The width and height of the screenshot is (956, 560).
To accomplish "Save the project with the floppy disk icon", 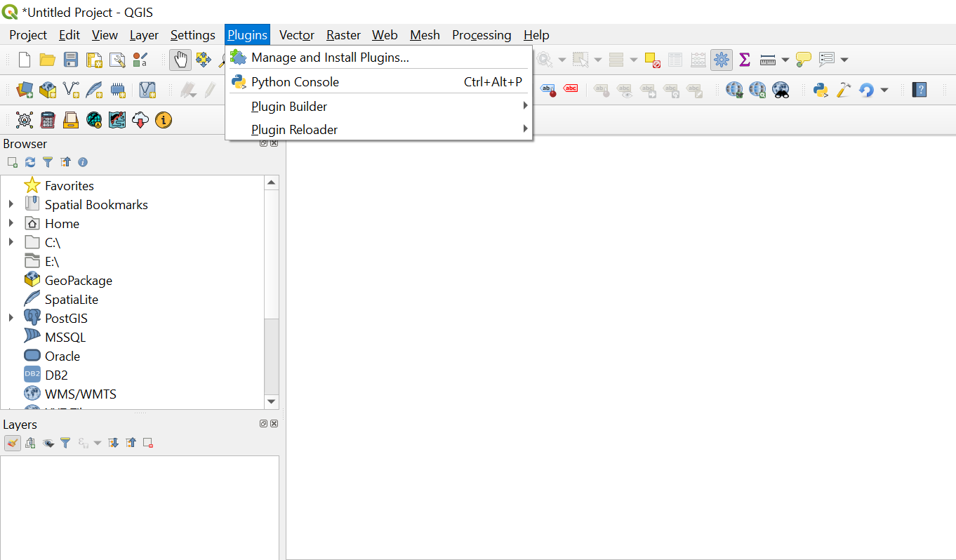I will (x=71, y=60).
